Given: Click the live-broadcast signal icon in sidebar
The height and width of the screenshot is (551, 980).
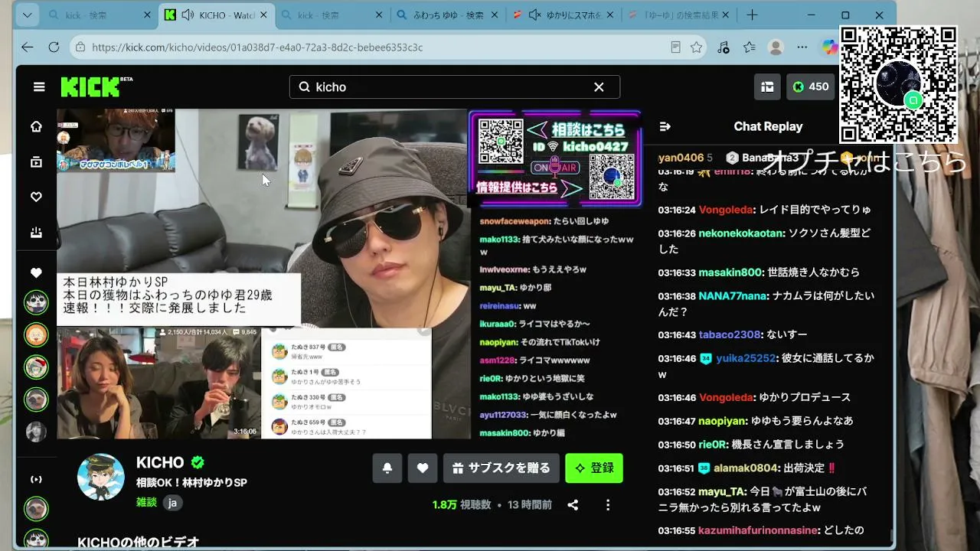Looking at the screenshot, I should coord(36,479).
